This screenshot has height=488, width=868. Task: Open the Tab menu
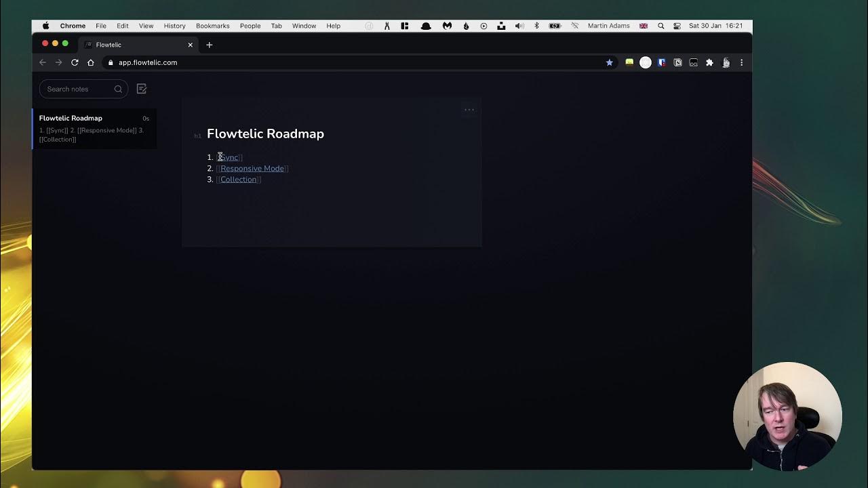pyautogui.click(x=276, y=26)
